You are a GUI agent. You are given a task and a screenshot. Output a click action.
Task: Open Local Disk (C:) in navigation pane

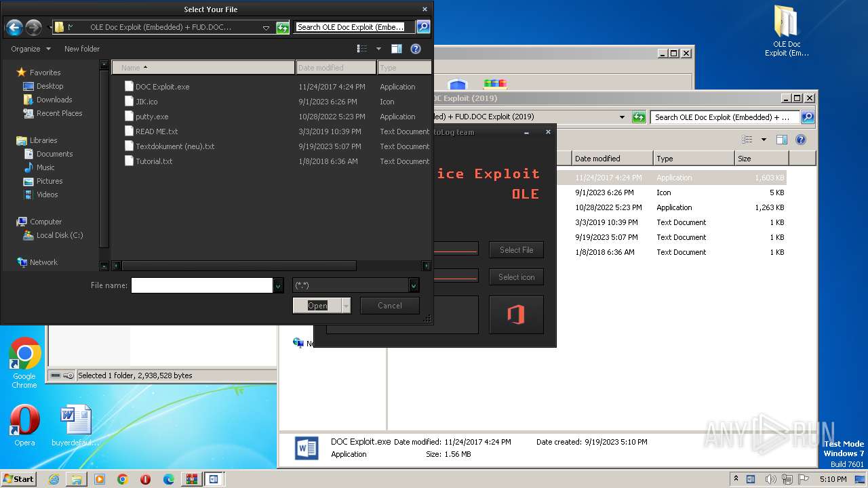point(53,235)
